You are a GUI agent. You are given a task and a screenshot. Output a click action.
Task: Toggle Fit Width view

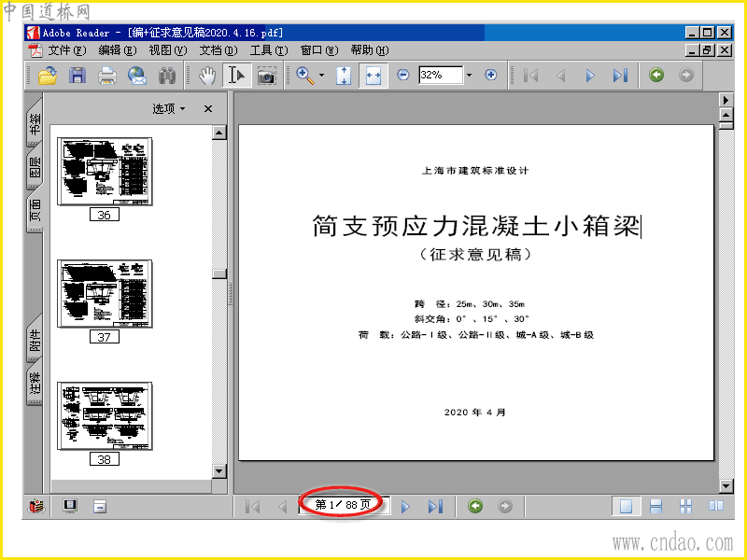click(x=373, y=76)
